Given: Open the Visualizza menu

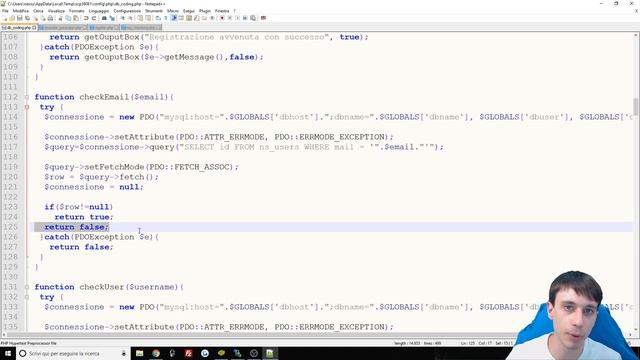Looking at the screenshot, I should click(56, 11).
